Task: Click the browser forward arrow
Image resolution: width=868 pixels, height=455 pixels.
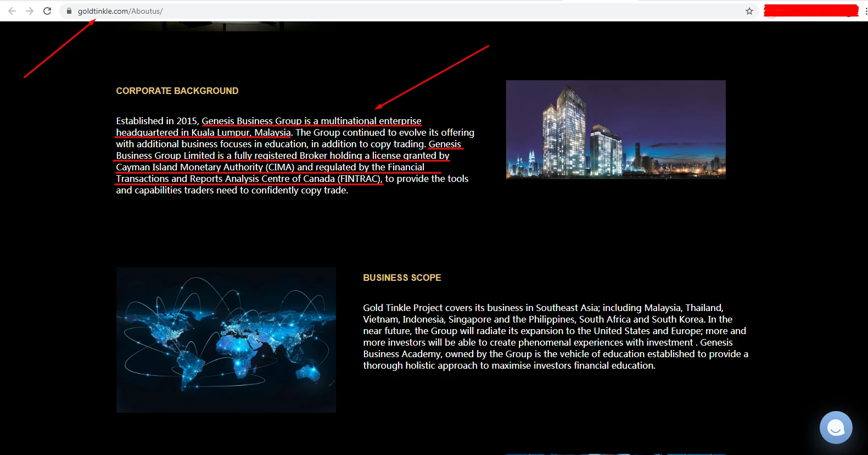Action: pyautogui.click(x=30, y=11)
